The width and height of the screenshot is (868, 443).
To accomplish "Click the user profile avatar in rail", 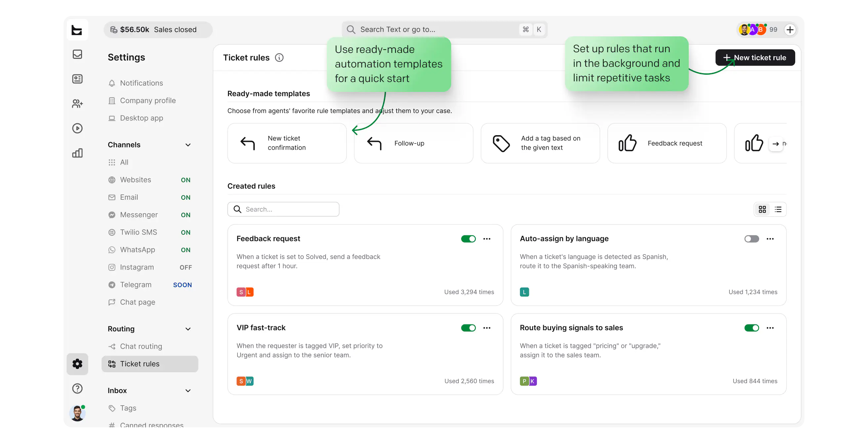I will tap(77, 413).
